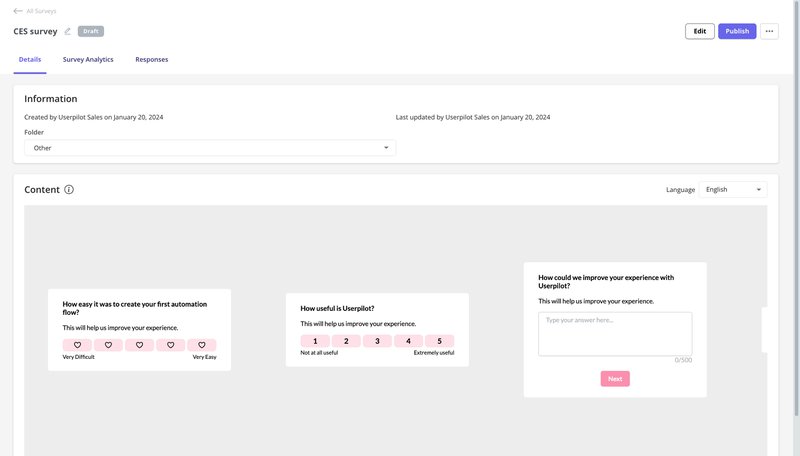Click the Content info icon
The image size is (800, 456).
tap(69, 189)
